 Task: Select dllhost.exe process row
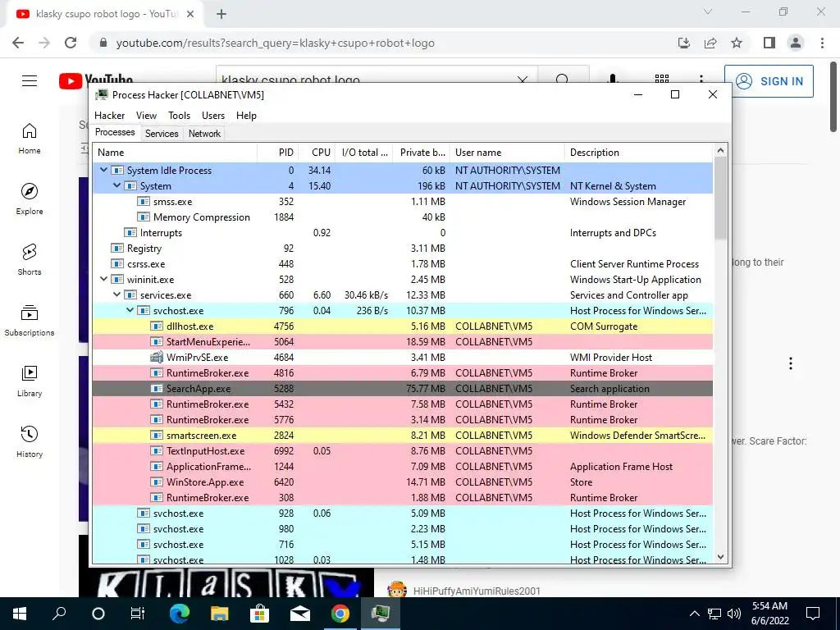coord(402,326)
